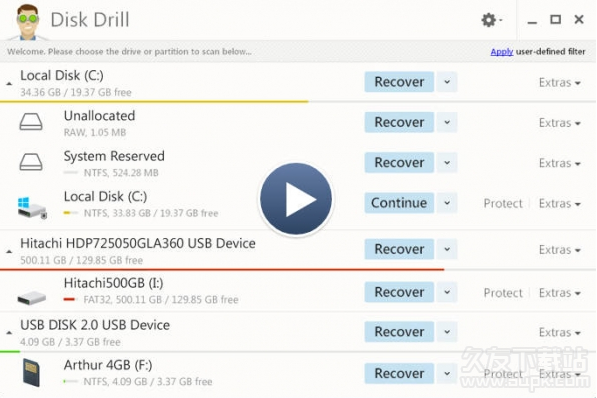Recover the Arthur 4GB (F:) partition
The image size is (597, 398).
click(x=399, y=373)
